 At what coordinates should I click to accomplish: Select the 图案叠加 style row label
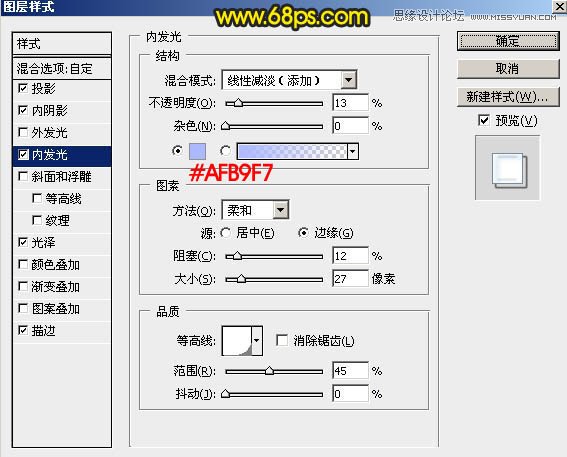point(55,309)
